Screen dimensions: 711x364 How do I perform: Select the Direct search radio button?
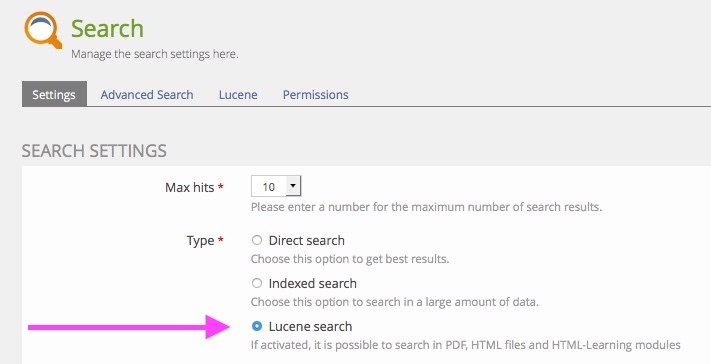(257, 240)
